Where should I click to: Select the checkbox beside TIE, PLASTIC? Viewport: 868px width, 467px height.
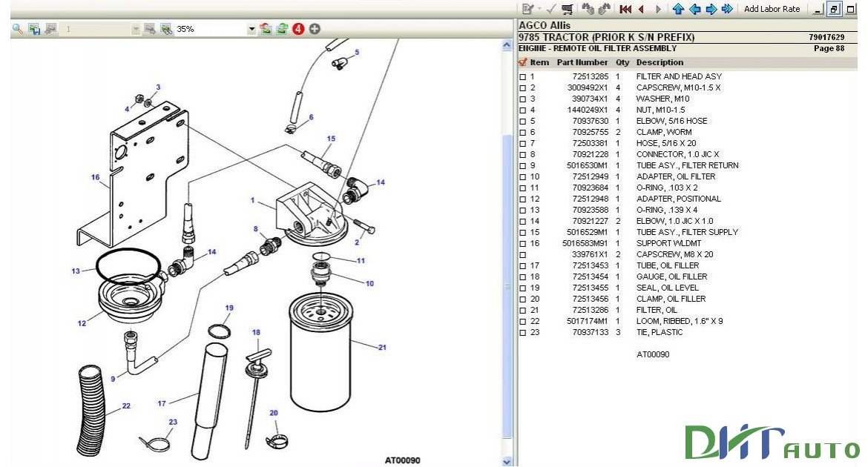coord(523,332)
